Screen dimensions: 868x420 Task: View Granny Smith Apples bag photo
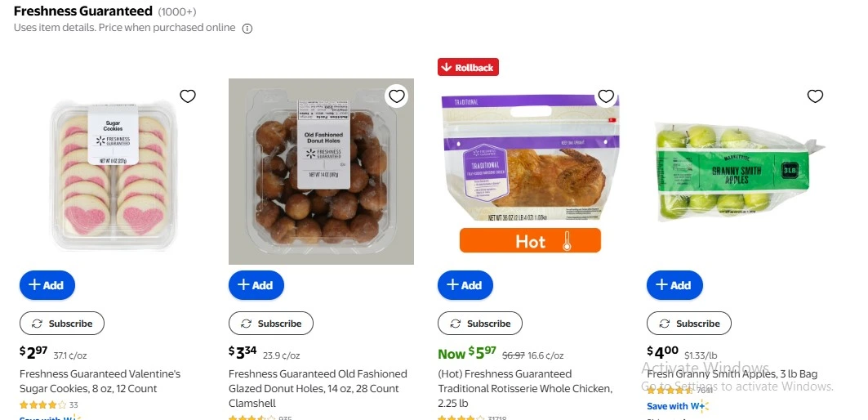(x=739, y=172)
